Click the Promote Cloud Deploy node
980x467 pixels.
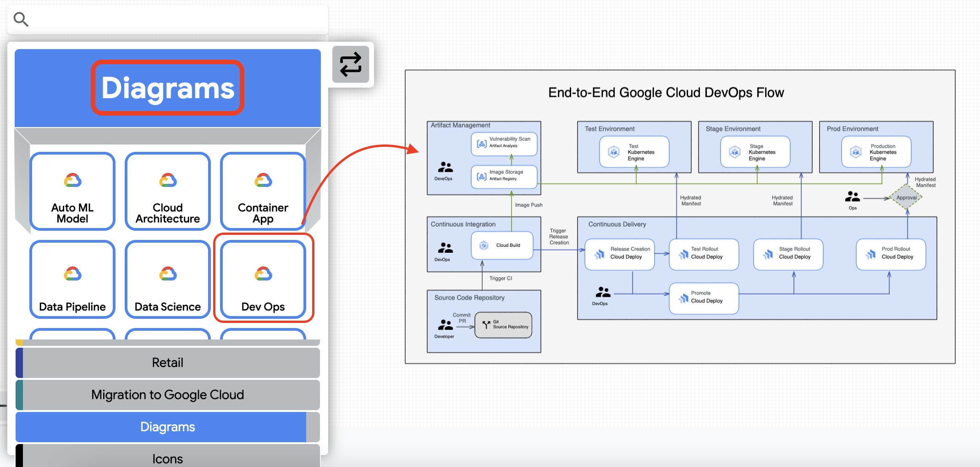pyautogui.click(x=704, y=298)
